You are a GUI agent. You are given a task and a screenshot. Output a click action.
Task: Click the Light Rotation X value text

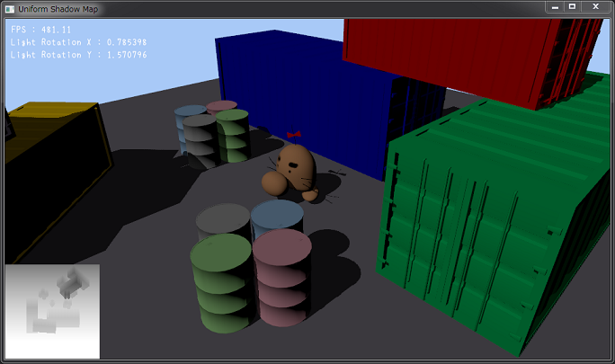(79, 42)
